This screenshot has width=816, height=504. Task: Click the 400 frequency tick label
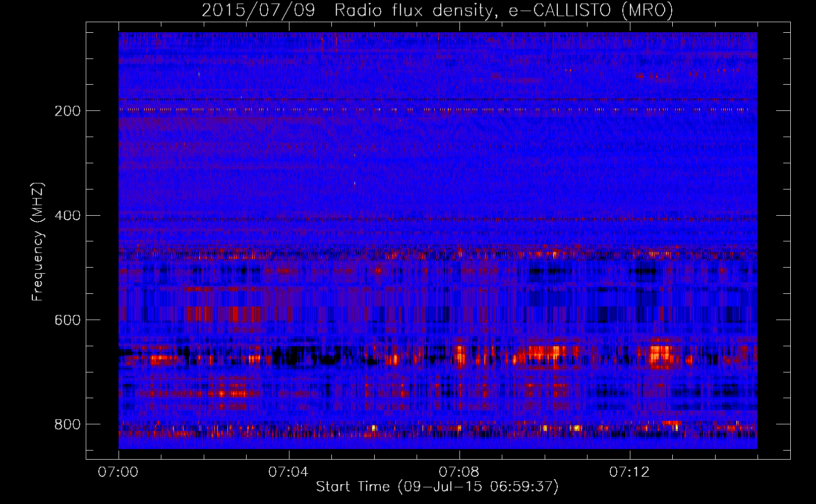(68, 216)
